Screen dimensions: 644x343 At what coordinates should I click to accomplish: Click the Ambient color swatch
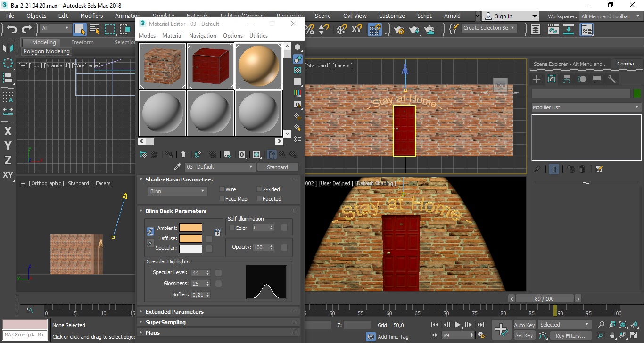coord(190,228)
